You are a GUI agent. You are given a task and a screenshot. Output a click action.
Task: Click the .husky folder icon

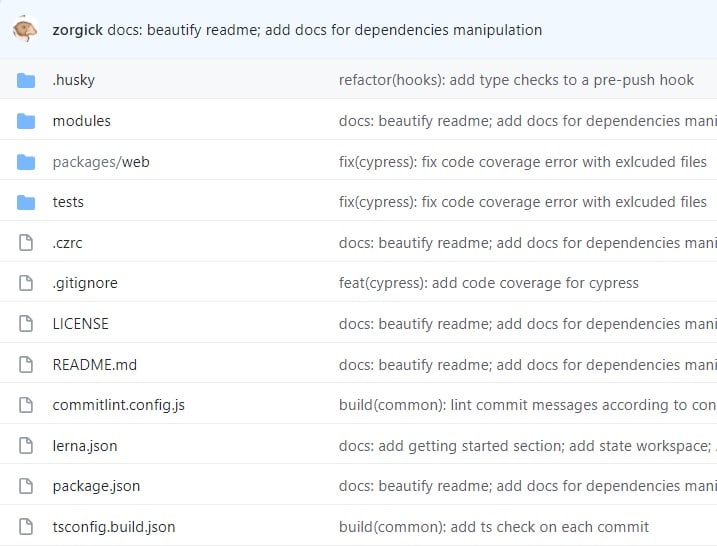(x=26, y=80)
